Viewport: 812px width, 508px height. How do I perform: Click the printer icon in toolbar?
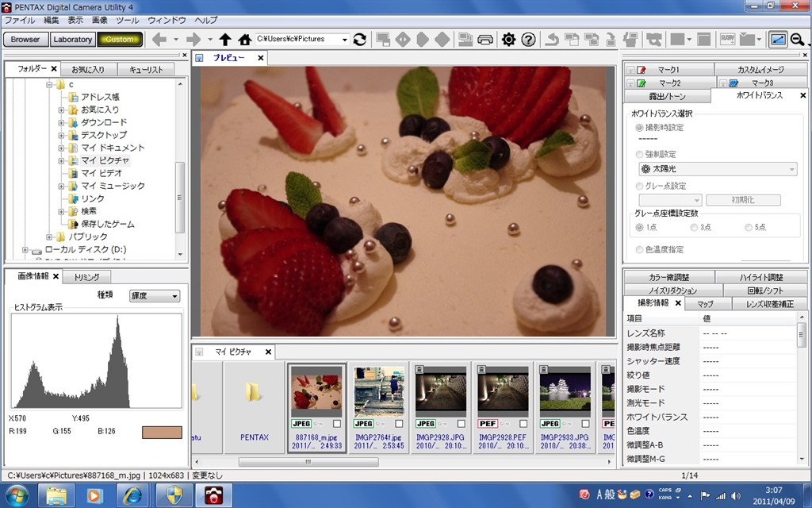click(x=485, y=40)
